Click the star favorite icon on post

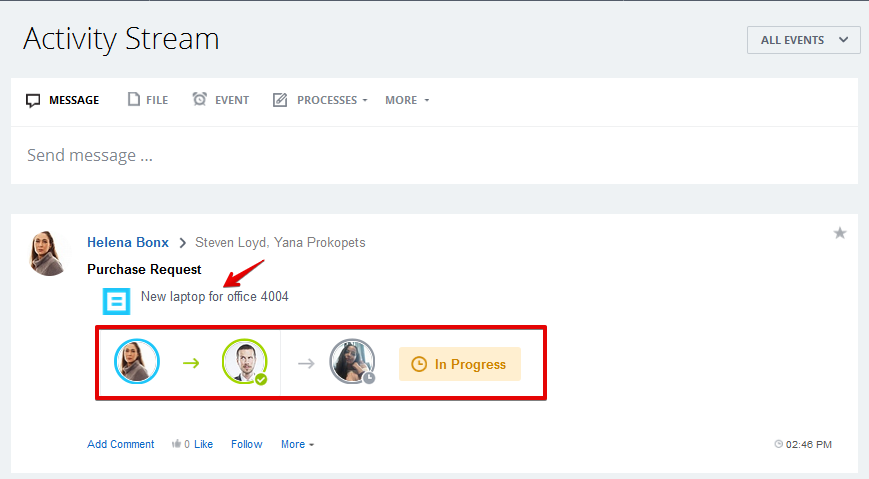tap(840, 233)
